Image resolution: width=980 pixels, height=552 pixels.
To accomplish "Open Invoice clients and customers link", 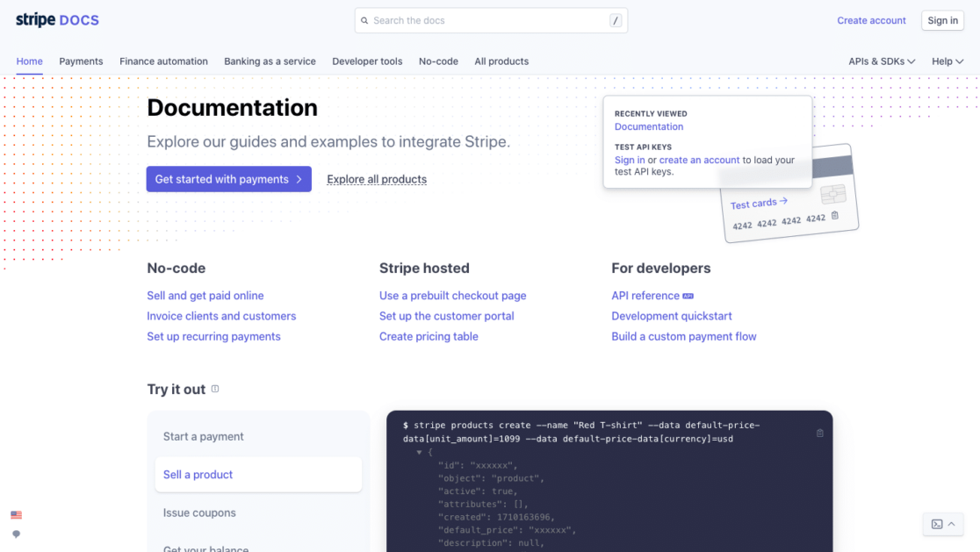I will (x=221, y=316).
